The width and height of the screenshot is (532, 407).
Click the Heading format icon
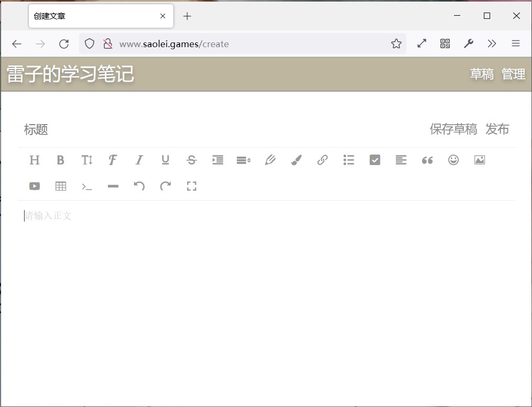(35, 160)
